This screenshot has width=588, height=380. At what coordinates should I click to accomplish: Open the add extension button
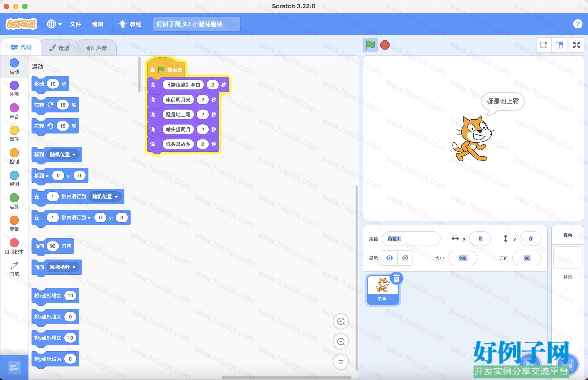pyautogui.click(x=14, y=367)
